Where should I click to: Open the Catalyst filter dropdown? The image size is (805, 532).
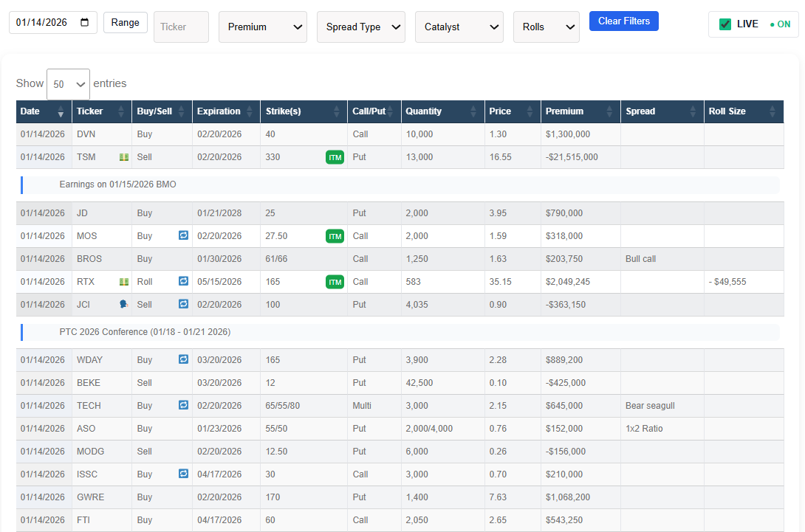tap(459, 27)
